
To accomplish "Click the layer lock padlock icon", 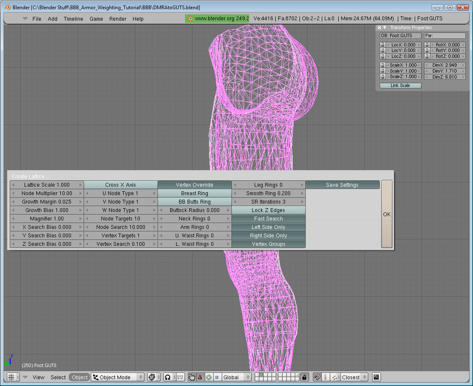I will coord(304,377).
